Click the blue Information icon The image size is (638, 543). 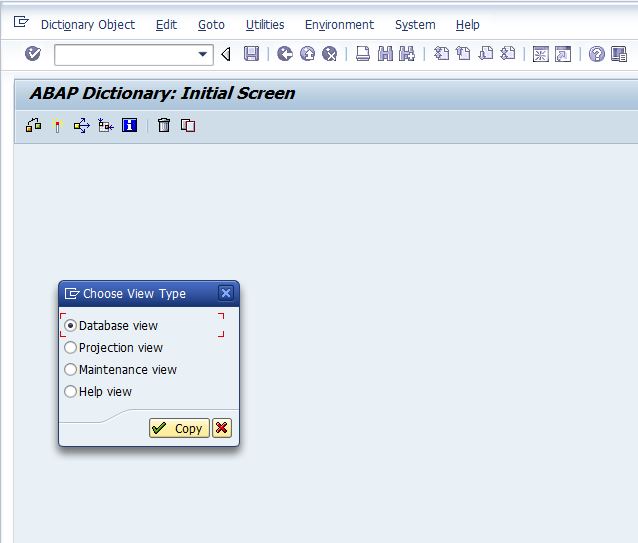(x=129, y=125)
